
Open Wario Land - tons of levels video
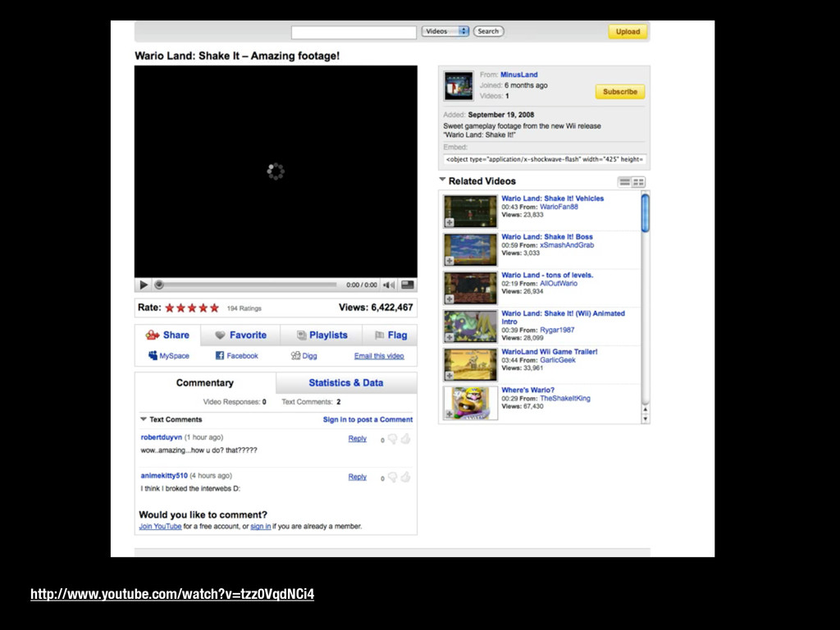[547, 275]
